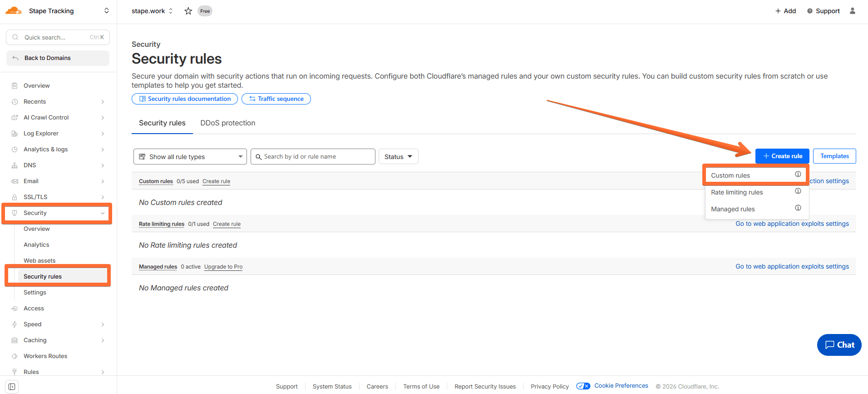The width and height of the screenshot is (868, 394).
Task: Star the stape.work domain
Action: [188, 11]
